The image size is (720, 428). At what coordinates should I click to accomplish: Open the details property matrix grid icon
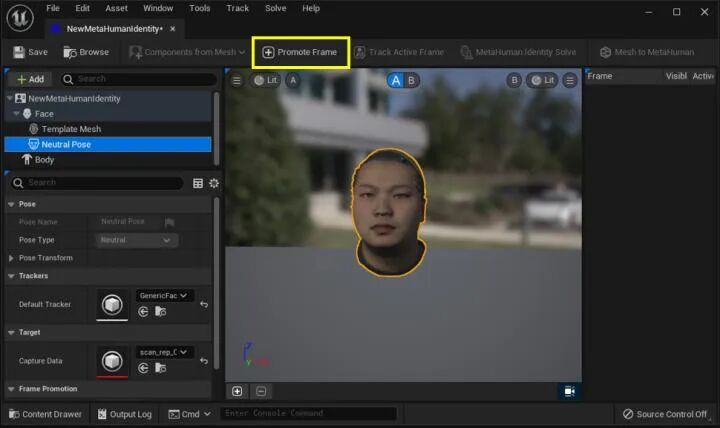(x=198, y=183)
